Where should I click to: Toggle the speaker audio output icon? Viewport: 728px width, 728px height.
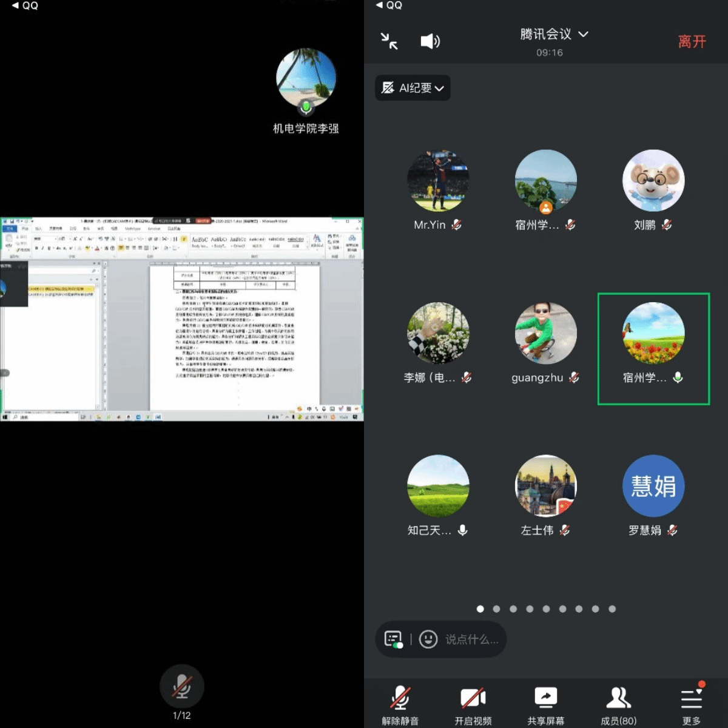click(430, 41)
